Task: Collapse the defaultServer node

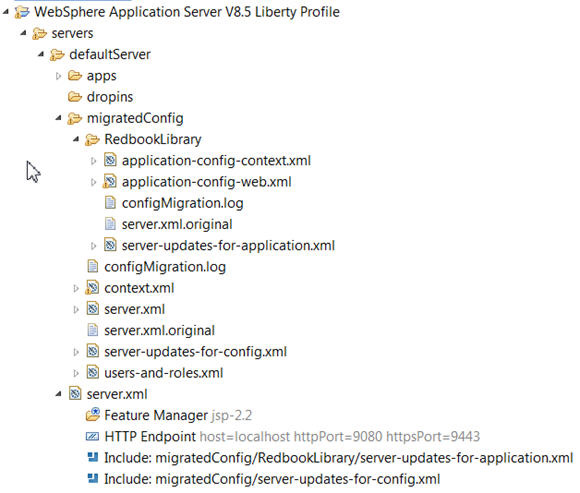Action: (x=41, y=55)
